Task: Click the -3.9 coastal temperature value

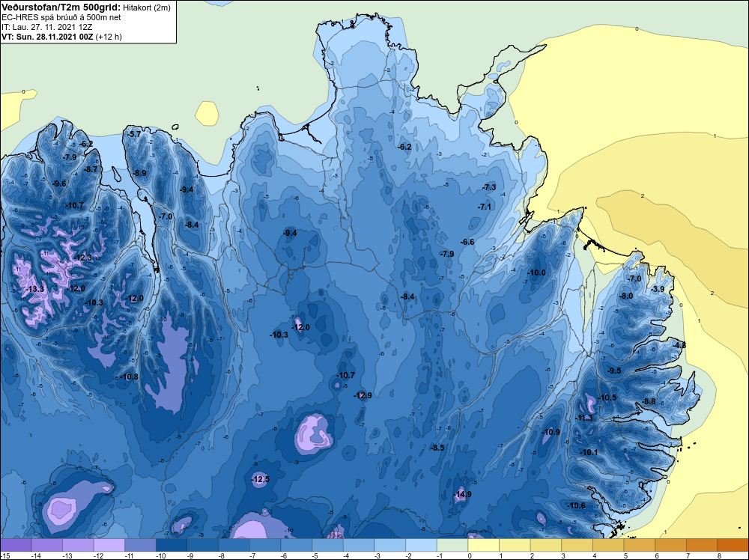Action: pos(658,289)
